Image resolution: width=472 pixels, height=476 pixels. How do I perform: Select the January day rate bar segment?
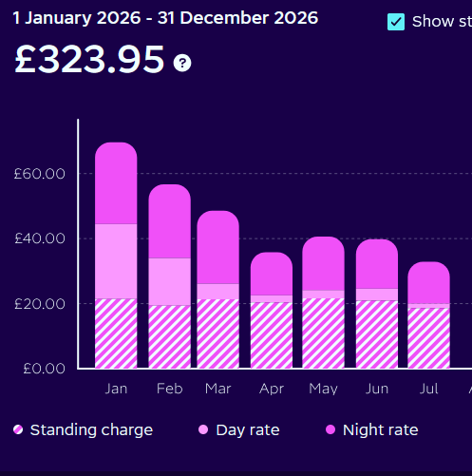[x=116, y=261]
